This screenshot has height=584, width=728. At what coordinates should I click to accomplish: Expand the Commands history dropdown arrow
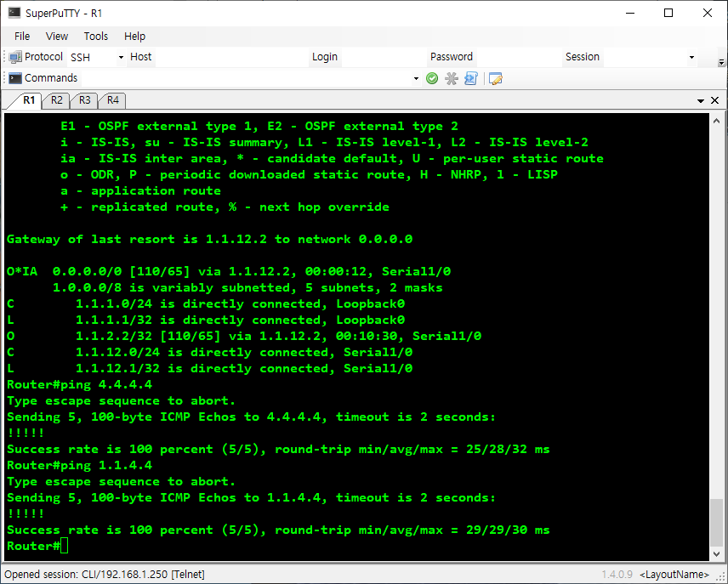[416, 78]
